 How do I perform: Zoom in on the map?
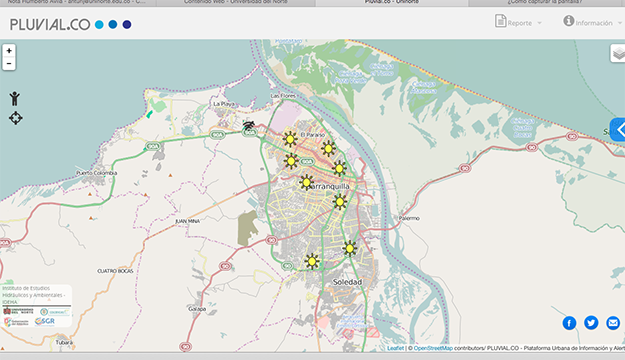(9, 51)
